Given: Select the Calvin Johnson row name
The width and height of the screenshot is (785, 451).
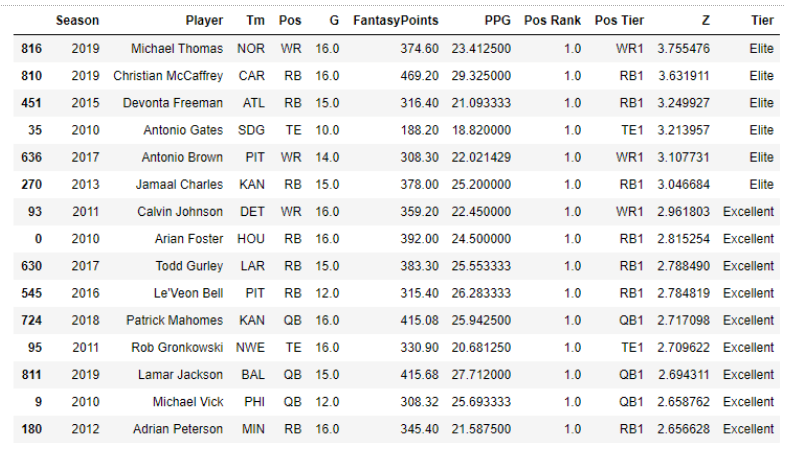Looking at the screenshot, I should click(180, 211).
